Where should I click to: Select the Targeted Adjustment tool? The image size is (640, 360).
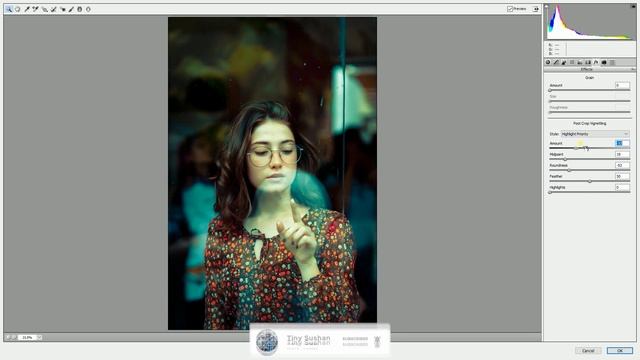point(44,9)
